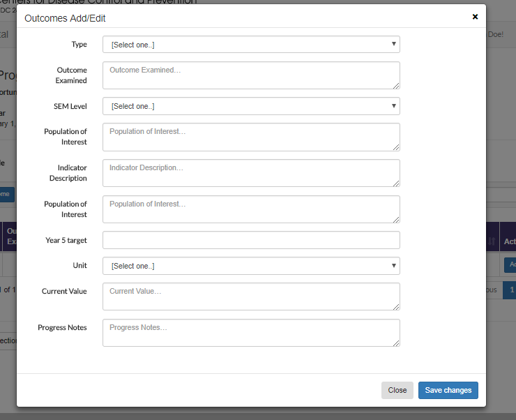Focus Population of Interest field below Indicator Description
Screen dimensions: 516x420
point(251,209)
